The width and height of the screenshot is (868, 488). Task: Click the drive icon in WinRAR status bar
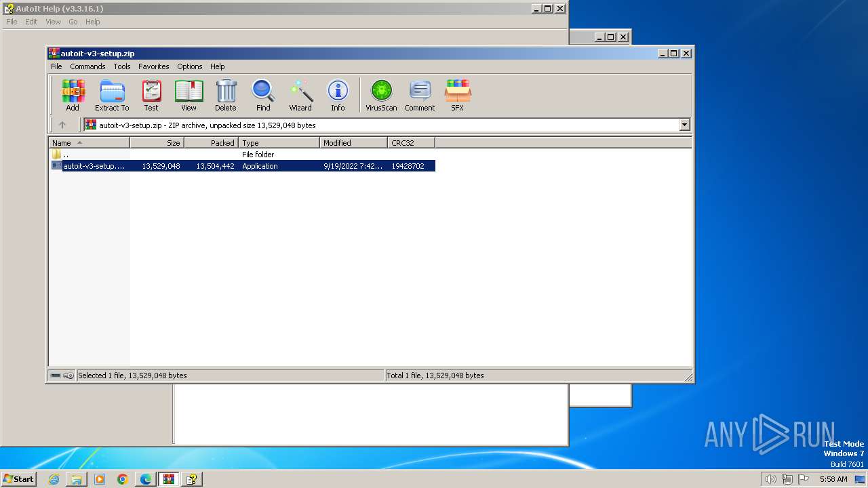pos(56,375)
